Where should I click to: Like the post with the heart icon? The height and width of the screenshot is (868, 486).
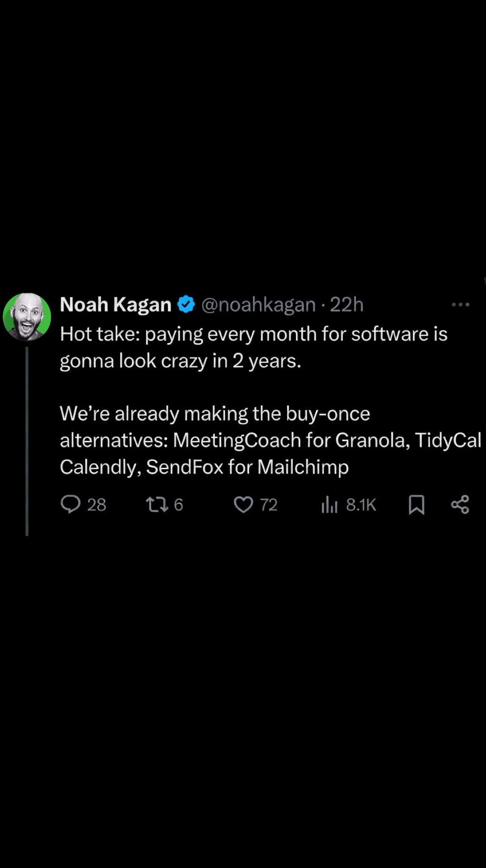tap(244, 504)
